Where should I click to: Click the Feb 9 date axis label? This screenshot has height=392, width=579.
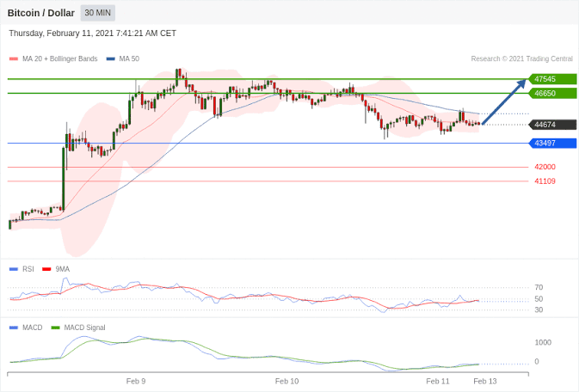pos(136,382)
